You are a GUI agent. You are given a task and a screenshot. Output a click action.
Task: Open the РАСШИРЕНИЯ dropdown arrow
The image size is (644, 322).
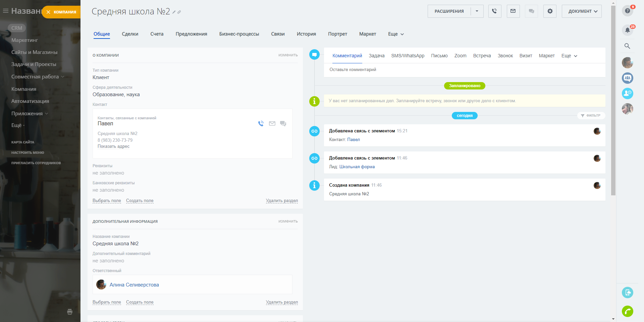click(x=477, y=11)
